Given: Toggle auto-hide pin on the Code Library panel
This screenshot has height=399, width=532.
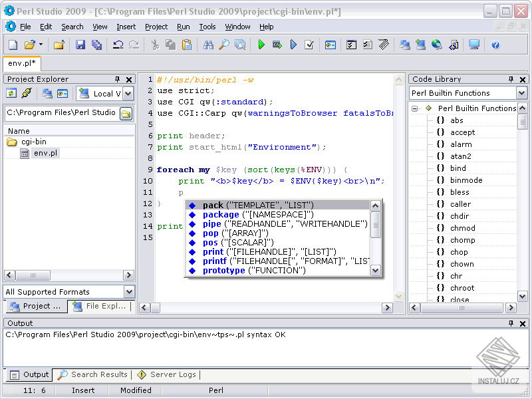Looking at the screenshot, I should (x=511, y=79).
